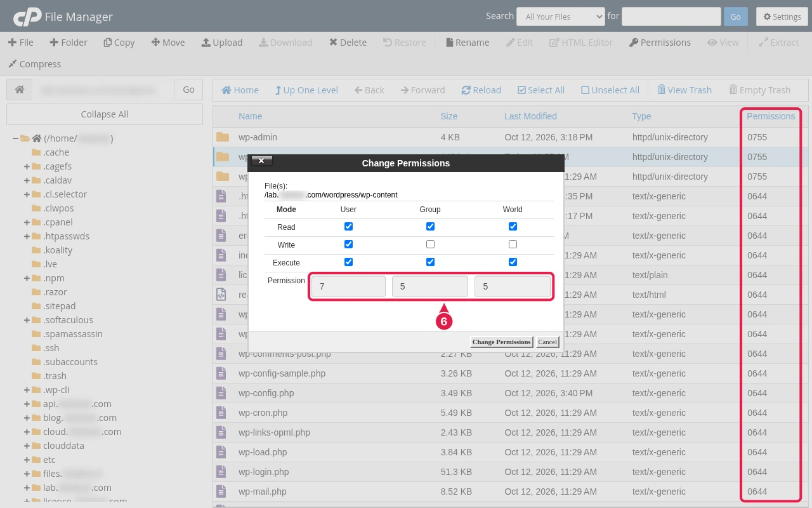The image size is (812, 508).
Task: Sort by the Last Modified column header
Action: [530, 116]
